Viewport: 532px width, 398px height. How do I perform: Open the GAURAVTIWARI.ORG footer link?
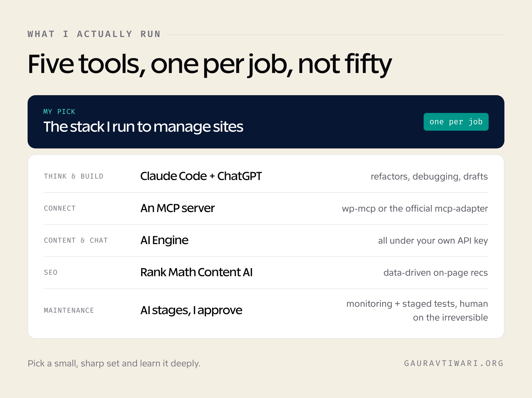click(454, 363)
